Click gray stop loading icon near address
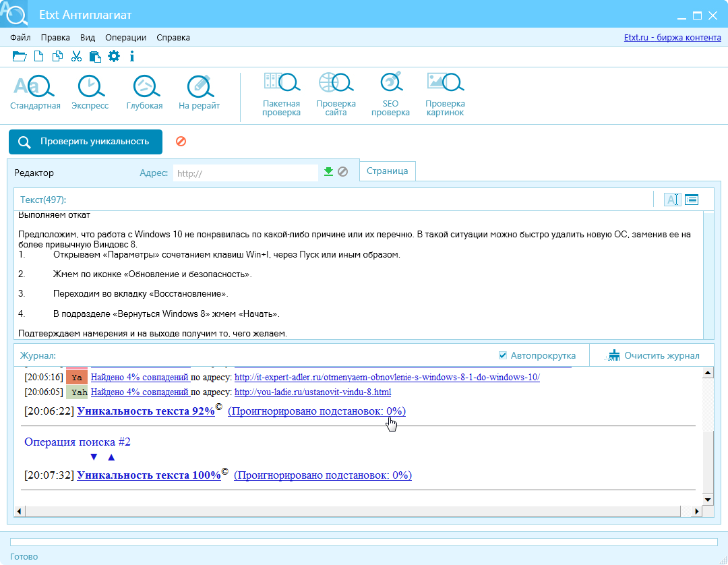The image size is (728, 565). coord(342,172)
